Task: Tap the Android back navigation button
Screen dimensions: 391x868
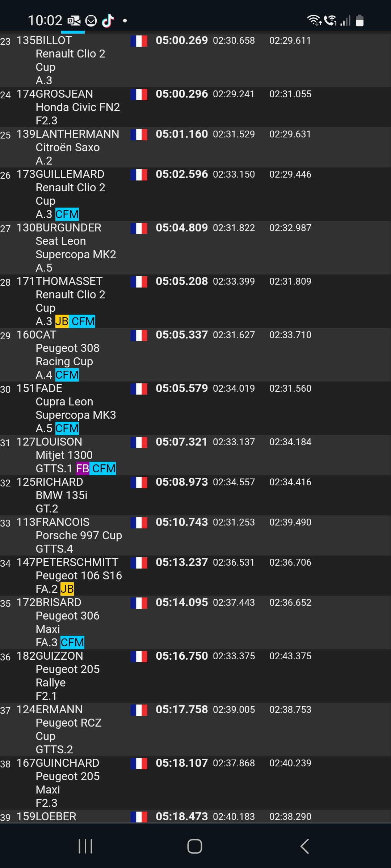Action: [305, 846]
